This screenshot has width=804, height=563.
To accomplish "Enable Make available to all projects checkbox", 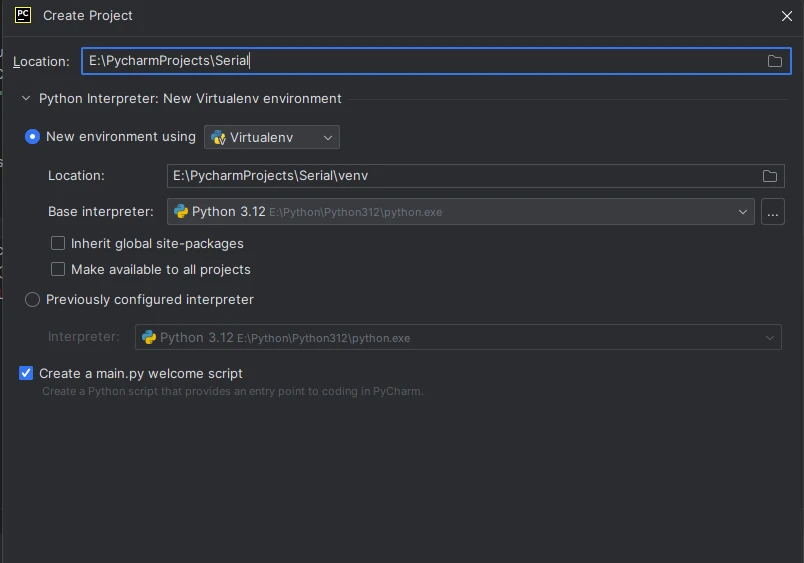I will coord(58,269).
